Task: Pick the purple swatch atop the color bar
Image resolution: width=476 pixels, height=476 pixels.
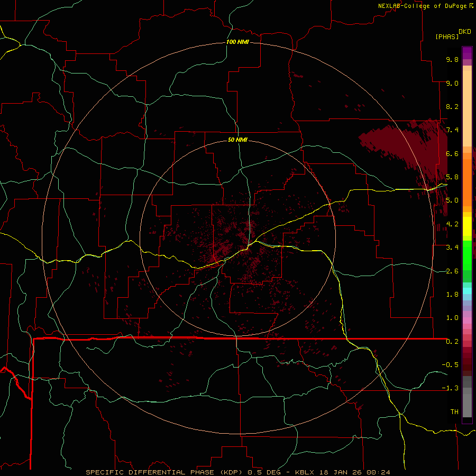Action: coord(467,53)
